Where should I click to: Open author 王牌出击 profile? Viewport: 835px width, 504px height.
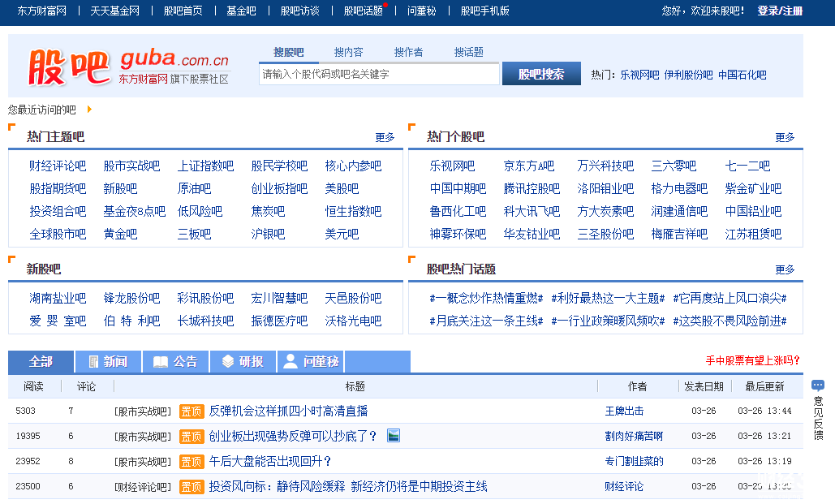tap(625, 411)
